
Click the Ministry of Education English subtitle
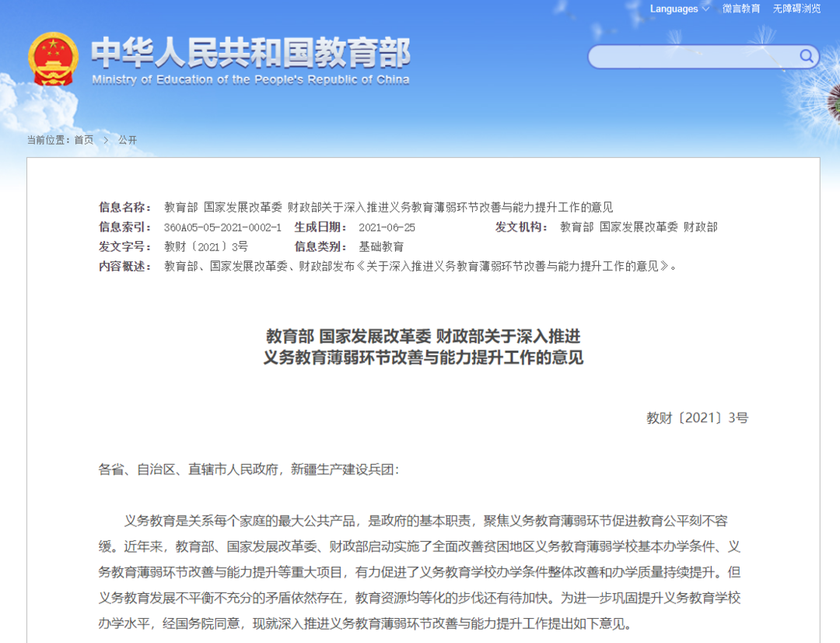(x=250, y=80)
